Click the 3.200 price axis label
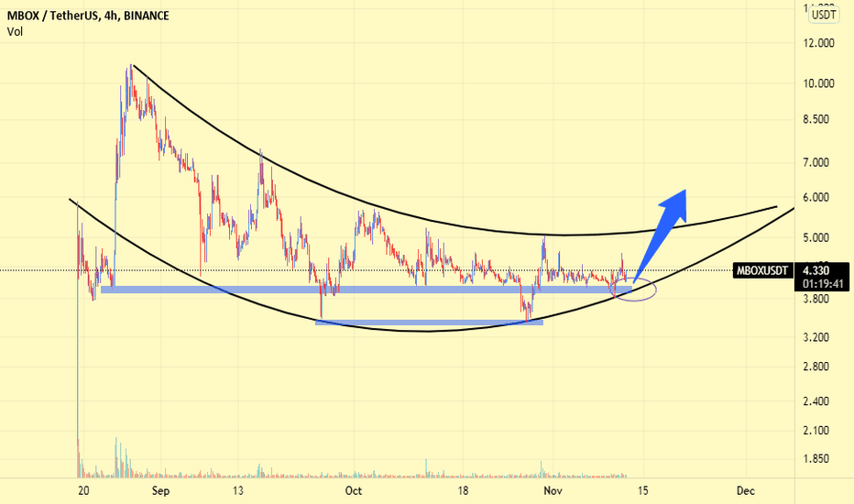This screenshot has width=854, height=504. point(816,337)
